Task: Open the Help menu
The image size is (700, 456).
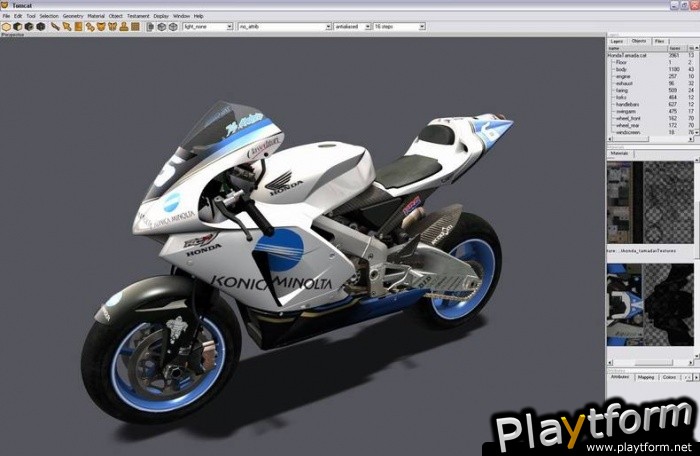Action: (199, 16)
